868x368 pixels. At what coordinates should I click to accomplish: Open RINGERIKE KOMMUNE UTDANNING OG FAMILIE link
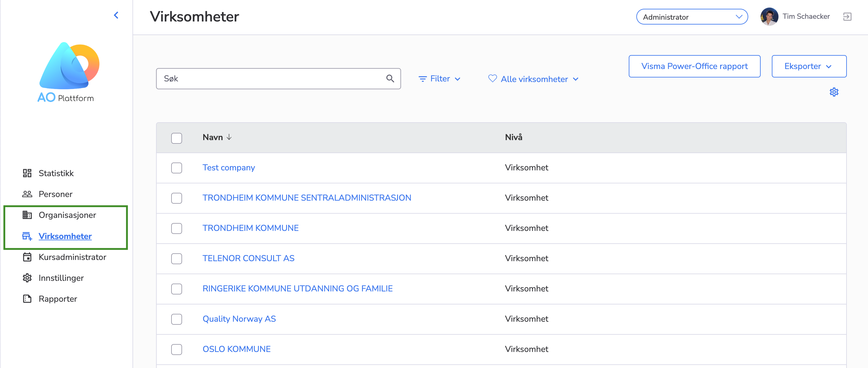click(x=298, y=288)
